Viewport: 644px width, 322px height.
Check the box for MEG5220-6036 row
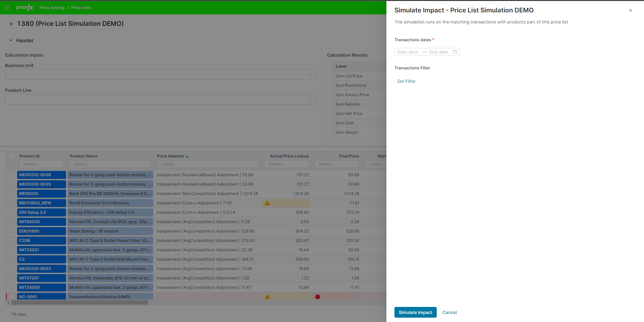click(11, 175)
